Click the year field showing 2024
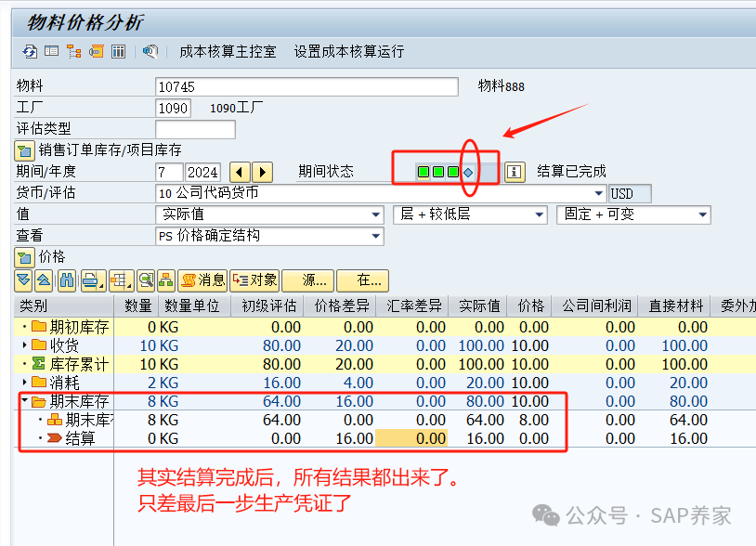 click(x=202, y=172)
